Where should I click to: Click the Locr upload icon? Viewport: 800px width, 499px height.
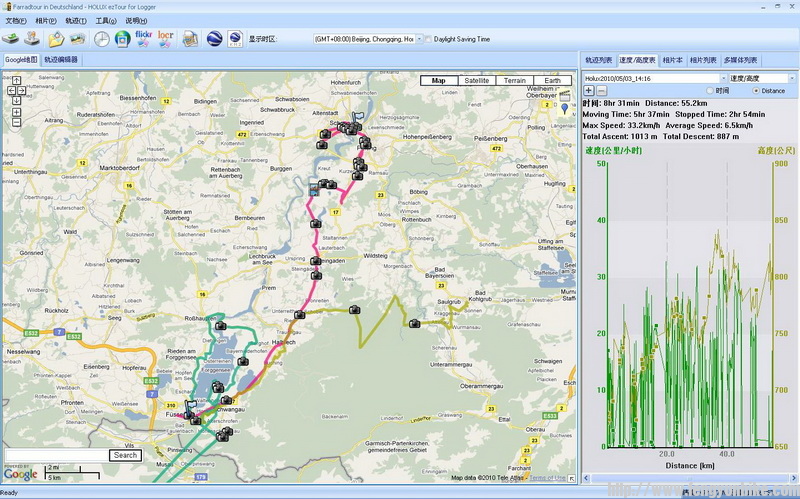click(166, 39)
